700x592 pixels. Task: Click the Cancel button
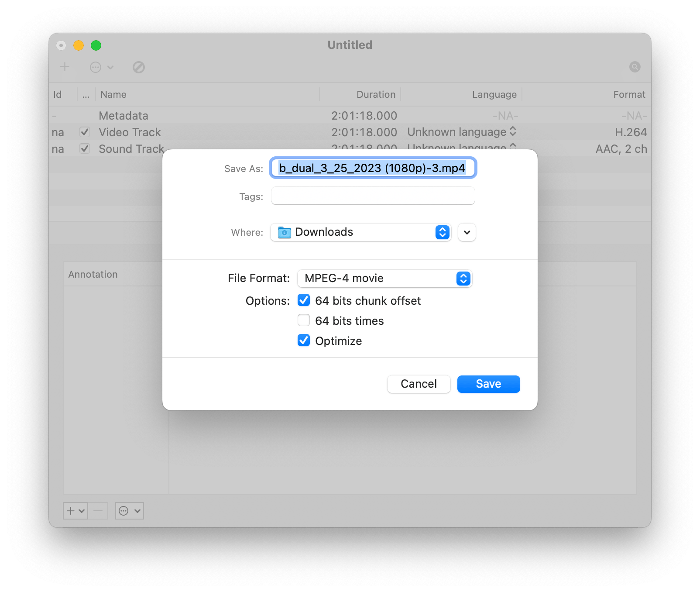tap(418, 384)
